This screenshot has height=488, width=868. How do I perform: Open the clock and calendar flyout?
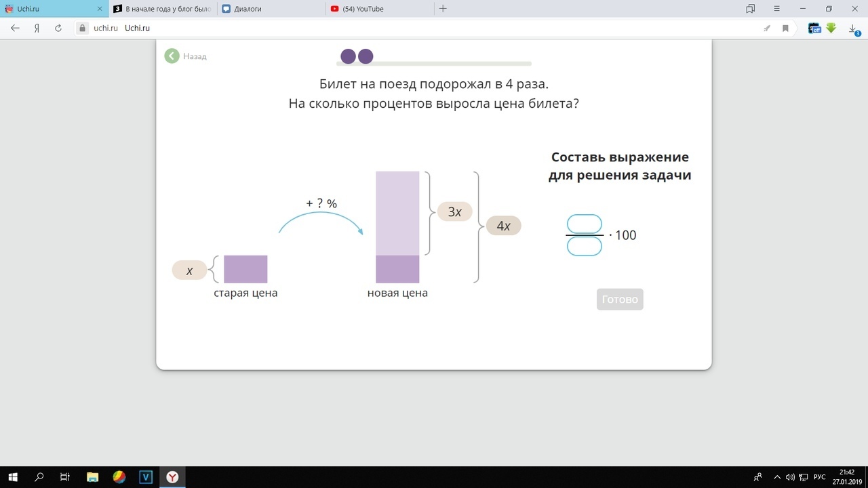coord(846,477)
